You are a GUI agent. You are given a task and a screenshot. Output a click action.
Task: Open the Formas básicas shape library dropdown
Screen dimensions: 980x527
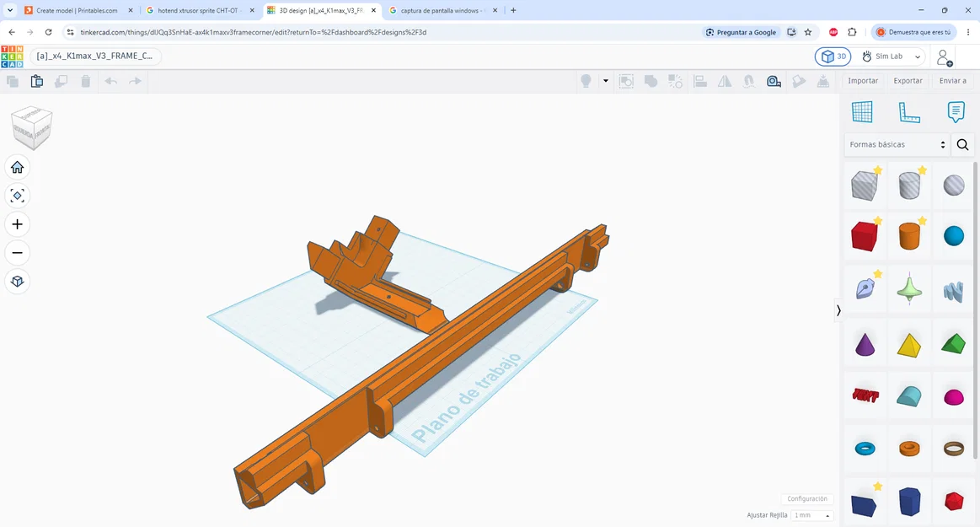[897, 144]
